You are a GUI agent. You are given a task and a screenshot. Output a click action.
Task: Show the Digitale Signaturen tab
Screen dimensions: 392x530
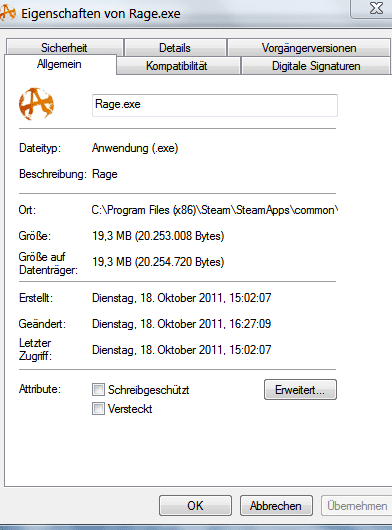316,65
